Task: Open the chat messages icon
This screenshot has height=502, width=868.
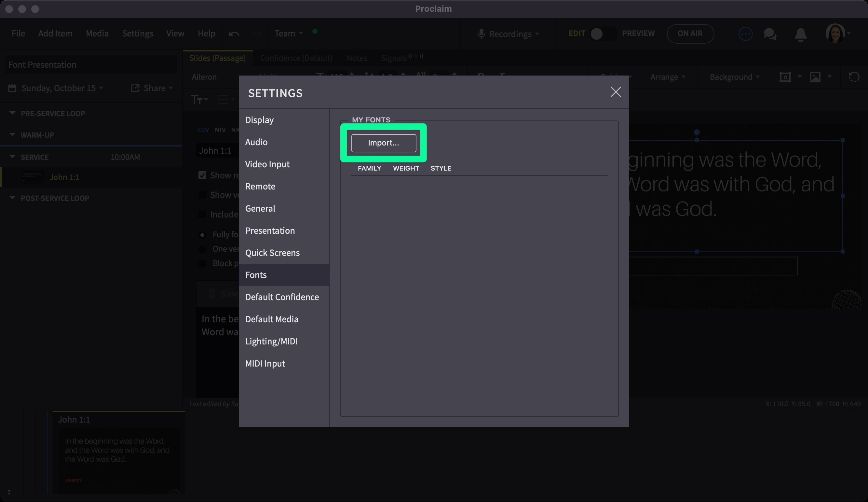Action: (770, 34)
